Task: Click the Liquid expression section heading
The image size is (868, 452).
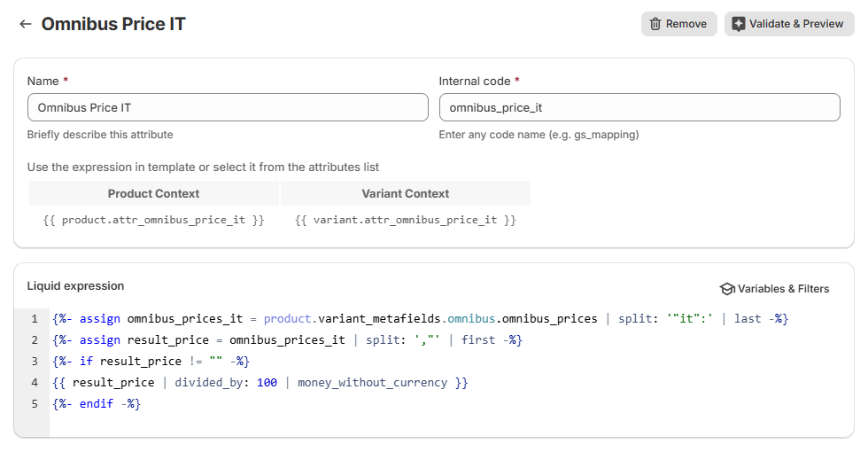Action: click(x=75, y=286)
